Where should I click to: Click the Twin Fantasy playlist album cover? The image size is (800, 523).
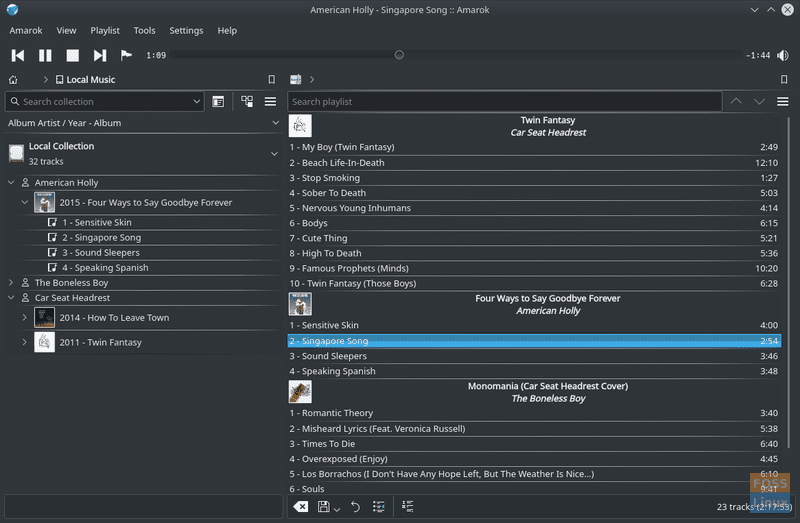click(x=300, y=126)
